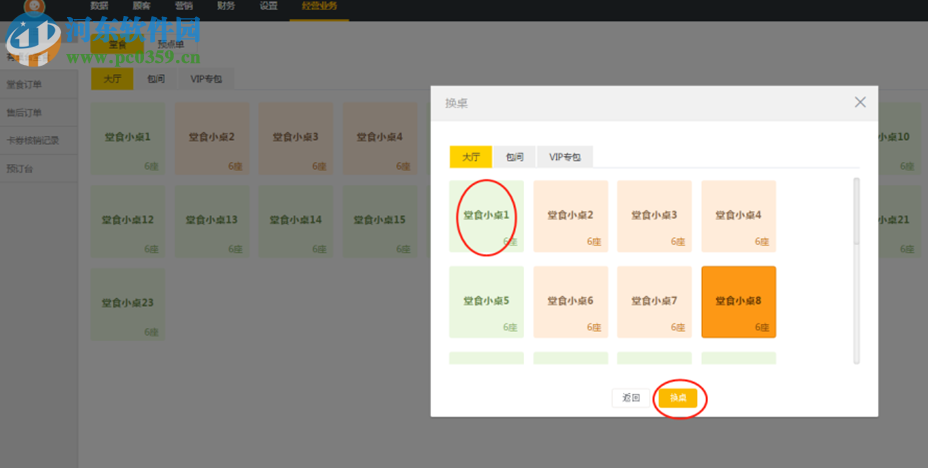The width and height of the screenshot is (928, 468).
Task: Select the background page's 大厅 tab
Action: click(x=112, y=79)
